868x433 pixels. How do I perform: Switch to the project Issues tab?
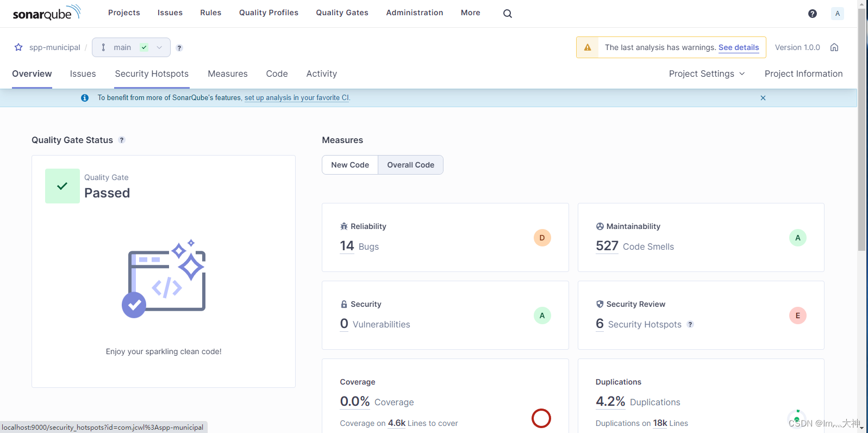click(83, 73)
